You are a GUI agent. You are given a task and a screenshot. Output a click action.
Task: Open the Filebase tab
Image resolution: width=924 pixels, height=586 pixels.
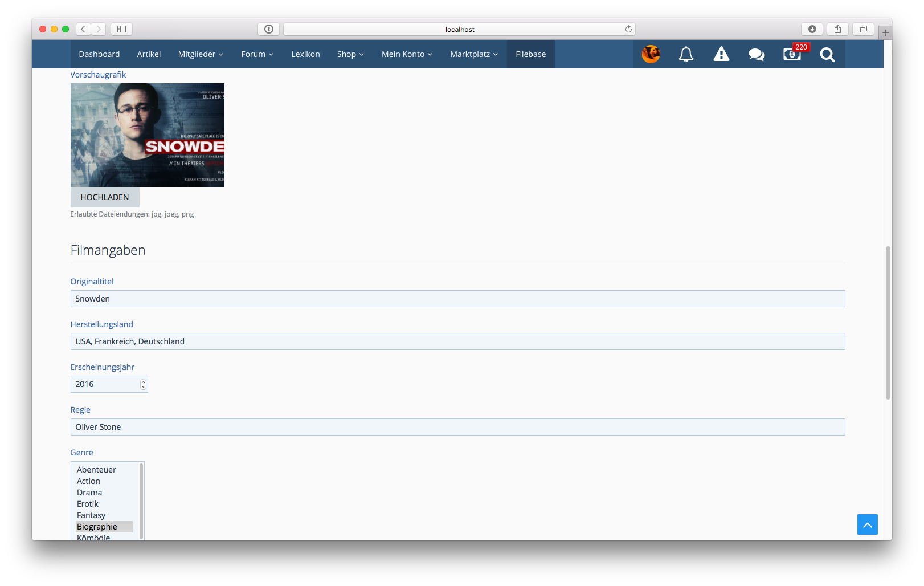coord(530,54)
